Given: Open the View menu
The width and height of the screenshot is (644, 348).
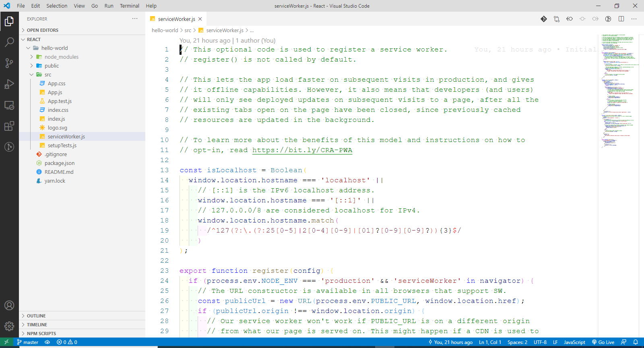Looking at the screenshot, I should [x=79, y=6].
